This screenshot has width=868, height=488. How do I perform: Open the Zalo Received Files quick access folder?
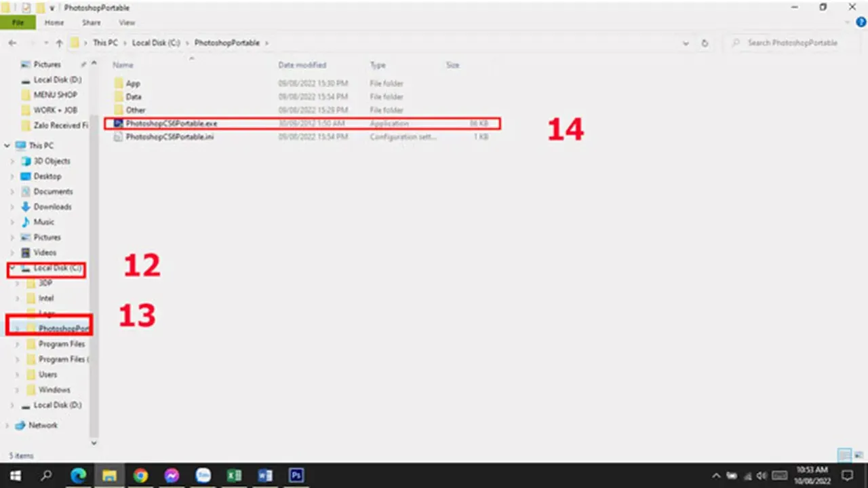[x=54, y=126]
